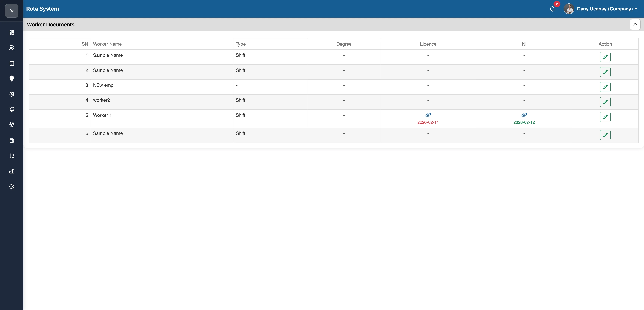Edit documents for row 2 Sample Name
Viewport: 644px width, 310px height.
605,72
